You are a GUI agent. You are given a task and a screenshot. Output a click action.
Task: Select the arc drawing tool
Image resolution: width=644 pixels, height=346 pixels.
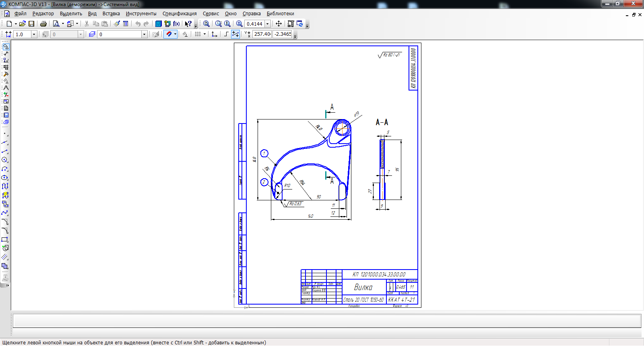(5, 169)
